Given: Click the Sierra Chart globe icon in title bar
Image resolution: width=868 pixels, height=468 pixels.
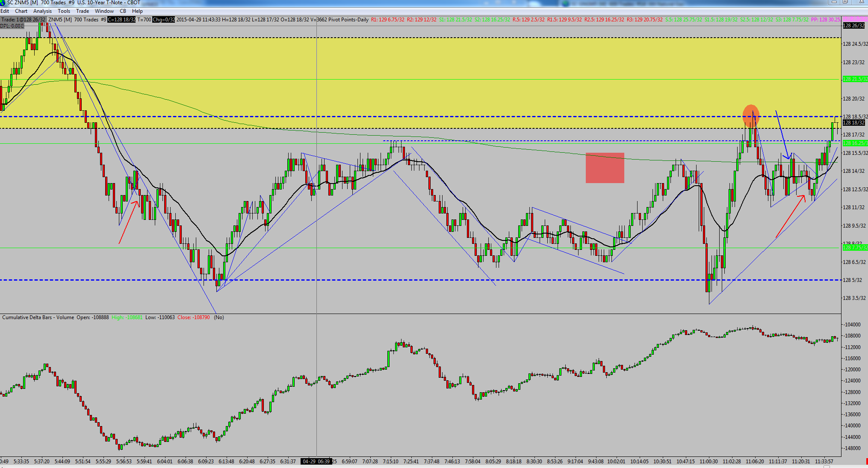Looking at the screenshot, I should 3,3.
